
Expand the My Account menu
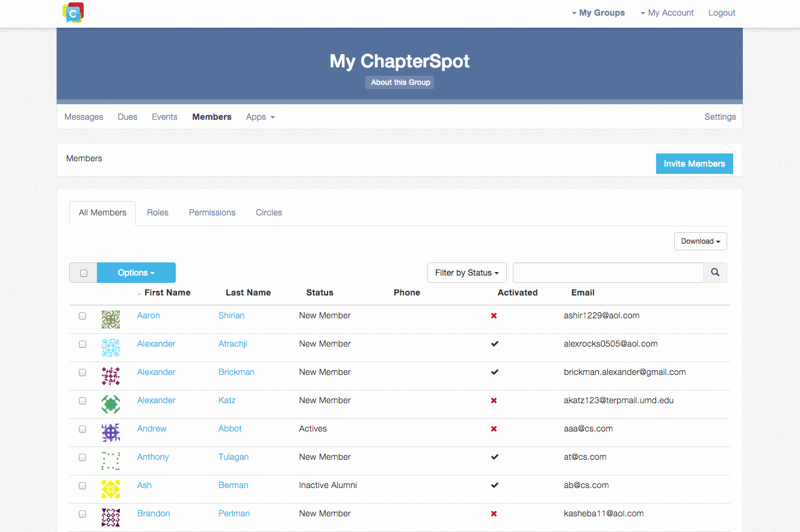pos(667,13)
